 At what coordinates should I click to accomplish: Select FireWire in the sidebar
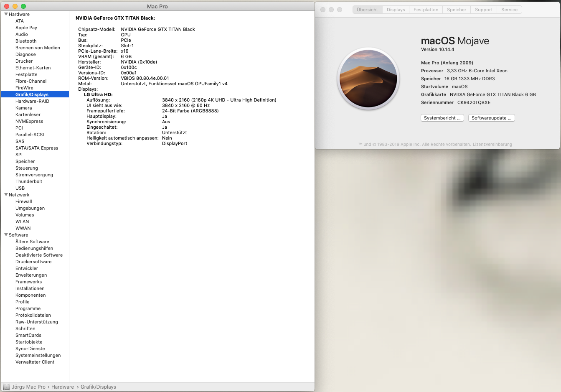pos(24,88)
